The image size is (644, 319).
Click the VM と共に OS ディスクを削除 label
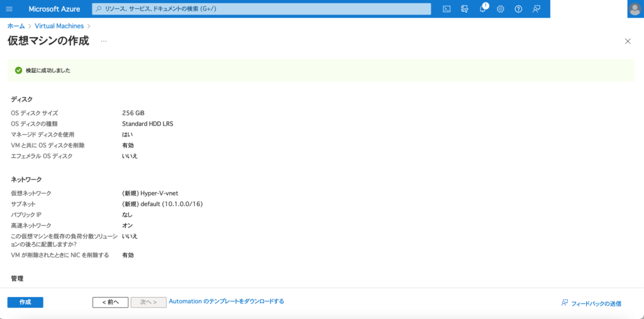(x=48, y=145)
